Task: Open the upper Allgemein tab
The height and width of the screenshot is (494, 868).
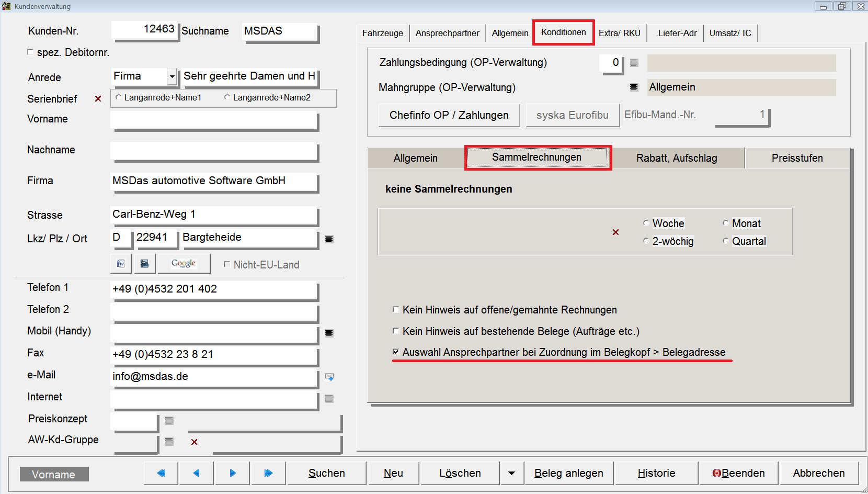Action: click(x=510, y=33)
